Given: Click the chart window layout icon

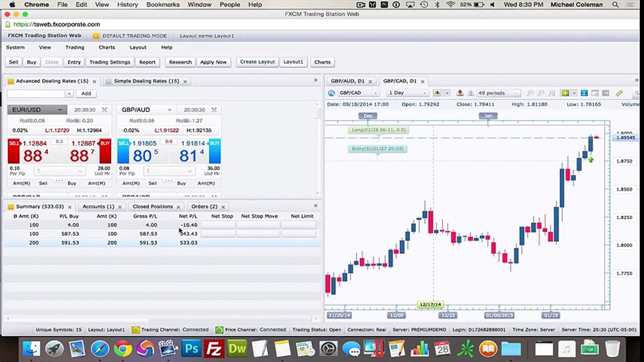Looking at the screenshot, I should 595,93.
